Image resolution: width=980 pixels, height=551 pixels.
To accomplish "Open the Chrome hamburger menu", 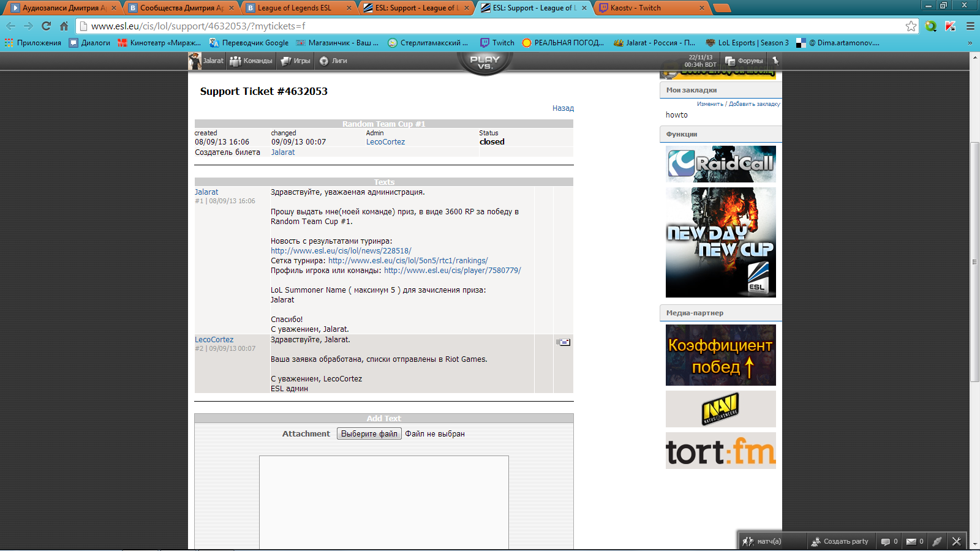I will pos(970,26).
